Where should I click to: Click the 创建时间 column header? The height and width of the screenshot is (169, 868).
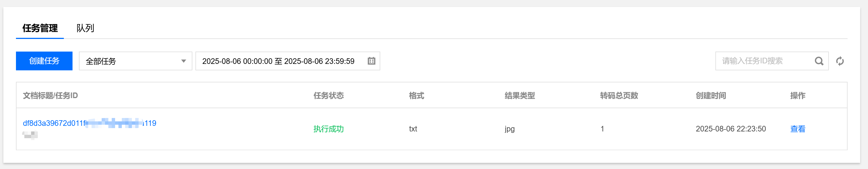(x=711, y=96)
